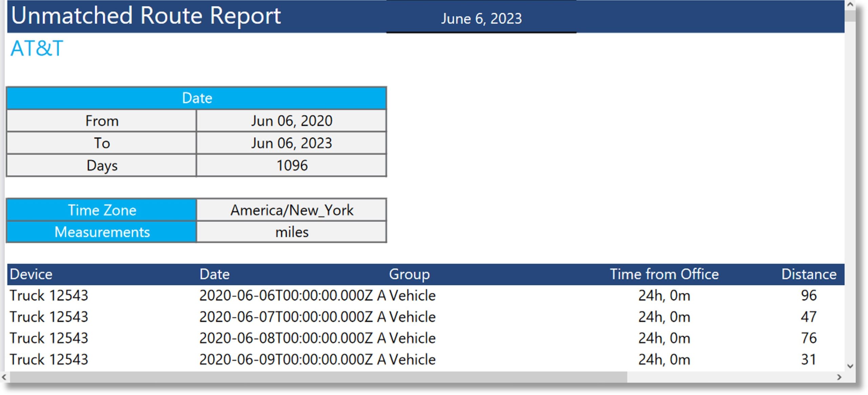Select the 2020-06-08T00:00:00.000Z date cell
Image resolution: width=868 pixels, height=395 pixels.
click(x=286, y=338)
